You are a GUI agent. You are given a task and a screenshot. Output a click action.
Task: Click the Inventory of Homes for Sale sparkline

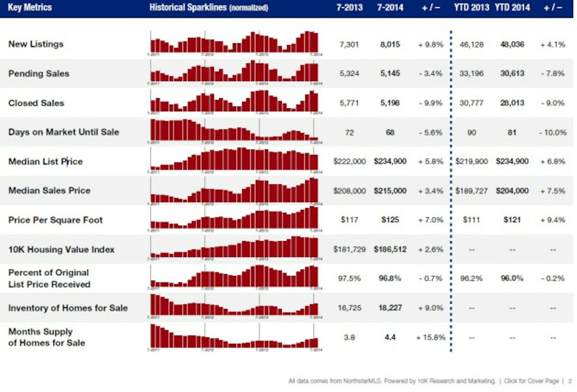coord(234,305)
